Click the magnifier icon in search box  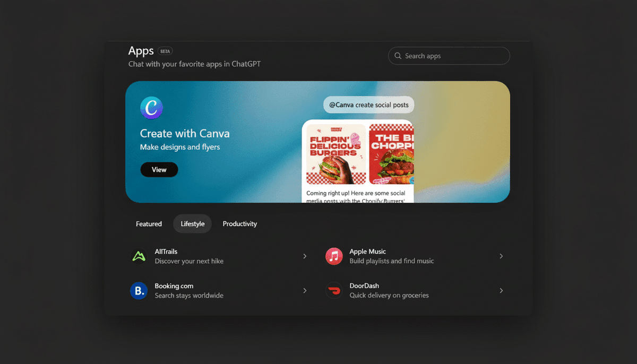pos(398,56)
